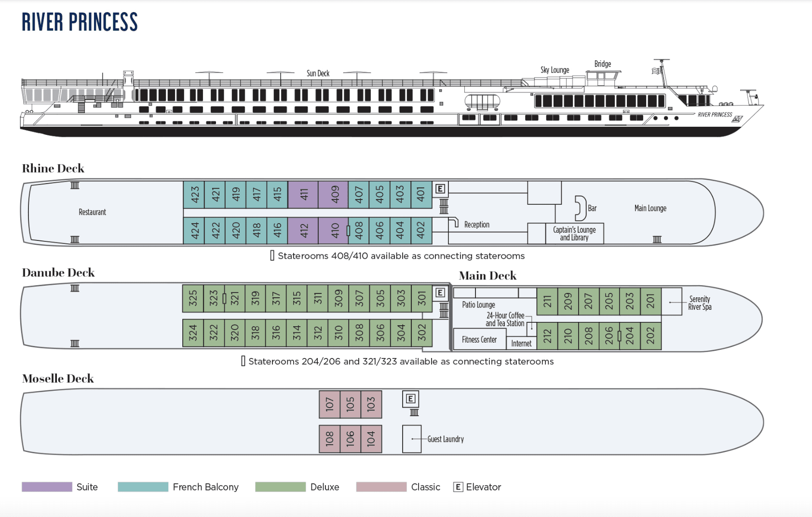Pick stateroom 417 on Rhine Deck

coord(256,195)
